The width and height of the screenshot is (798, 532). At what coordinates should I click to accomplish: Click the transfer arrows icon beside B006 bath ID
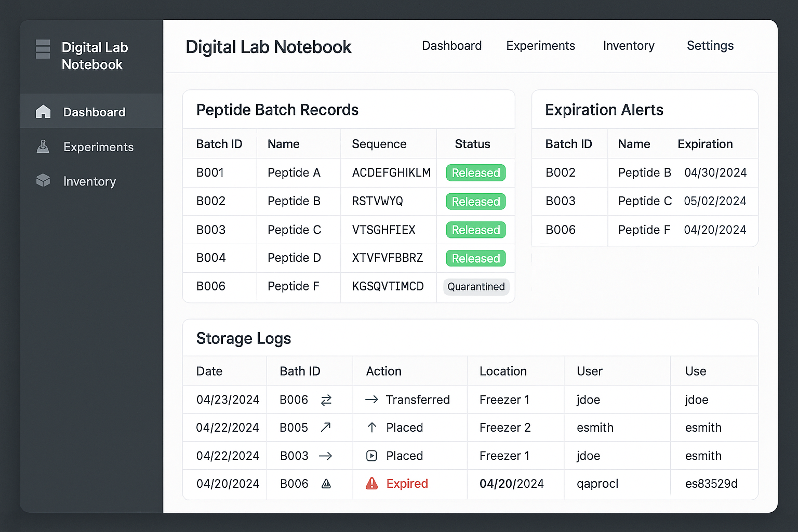[x=326, y=400]
